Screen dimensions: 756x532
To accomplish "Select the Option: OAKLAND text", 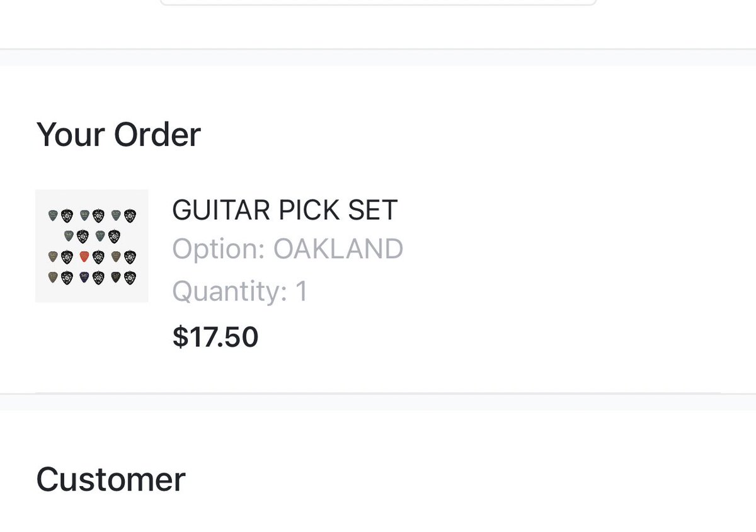I will (287, 250).
